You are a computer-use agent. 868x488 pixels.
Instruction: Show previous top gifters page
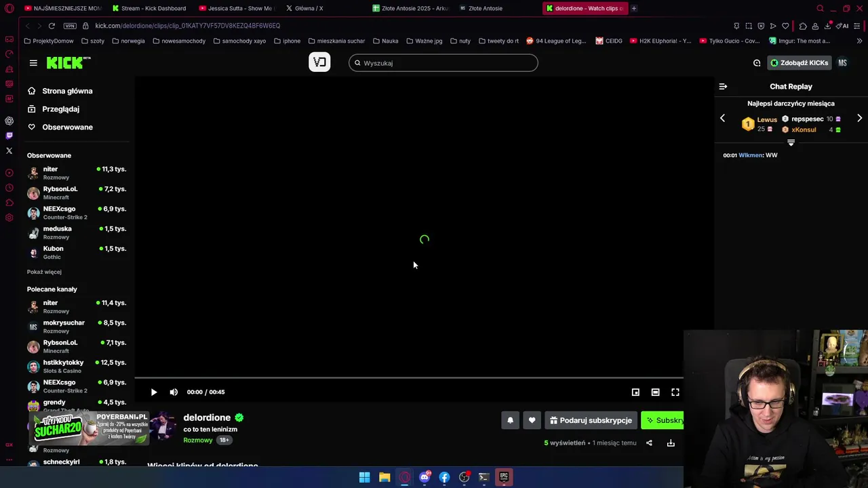pos(722,118)
